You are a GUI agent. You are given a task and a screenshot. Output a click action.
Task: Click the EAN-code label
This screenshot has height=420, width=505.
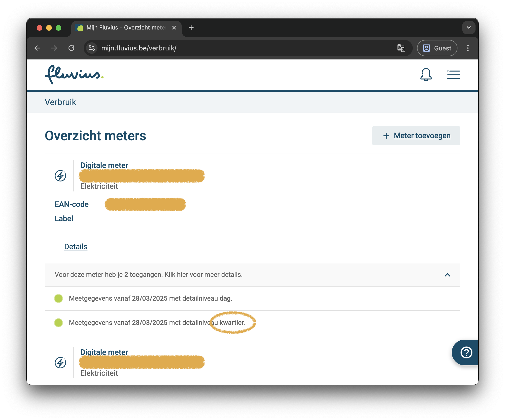point(72,205)
